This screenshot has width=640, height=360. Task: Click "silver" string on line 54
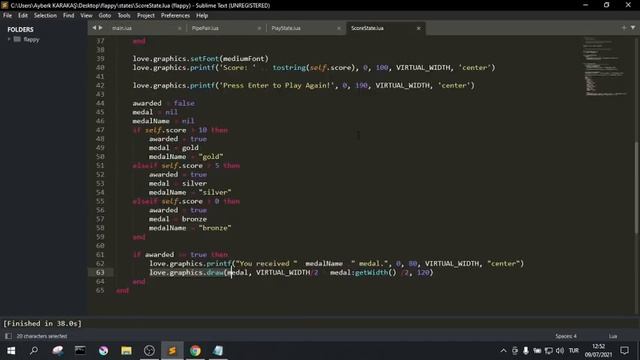(x=215, y=192)
